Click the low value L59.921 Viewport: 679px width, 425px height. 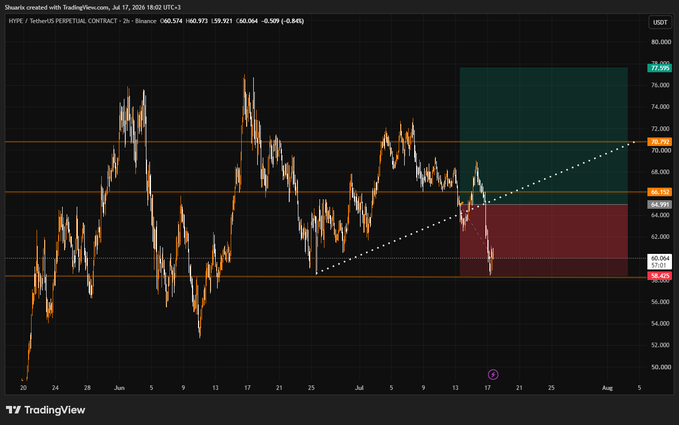tap(222, 21)
